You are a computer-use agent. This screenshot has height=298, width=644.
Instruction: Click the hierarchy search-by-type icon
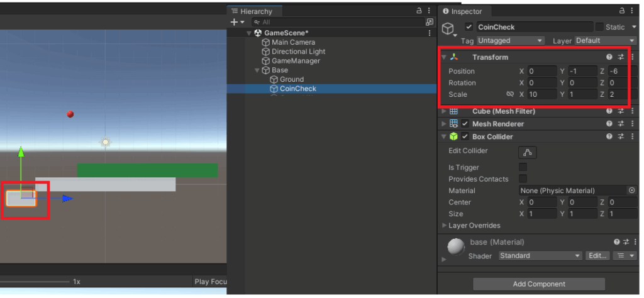pos(430,22)
